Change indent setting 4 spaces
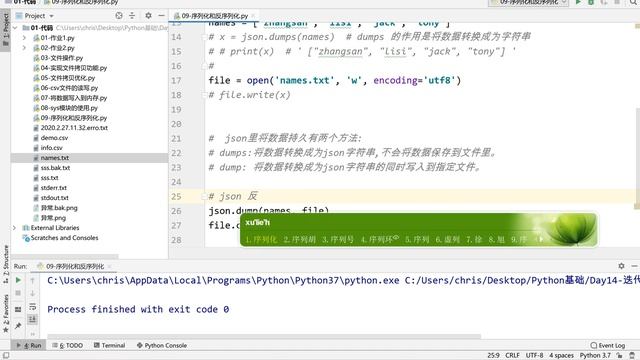The height and width of the screenshot is (360, 640). click(x=561, y=356)
